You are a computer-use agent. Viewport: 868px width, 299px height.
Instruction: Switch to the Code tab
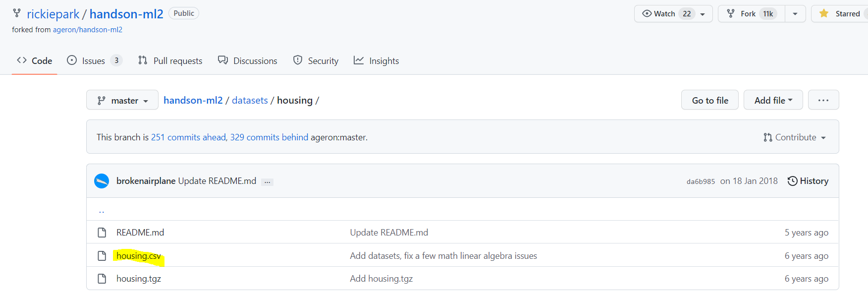[34, 60]
